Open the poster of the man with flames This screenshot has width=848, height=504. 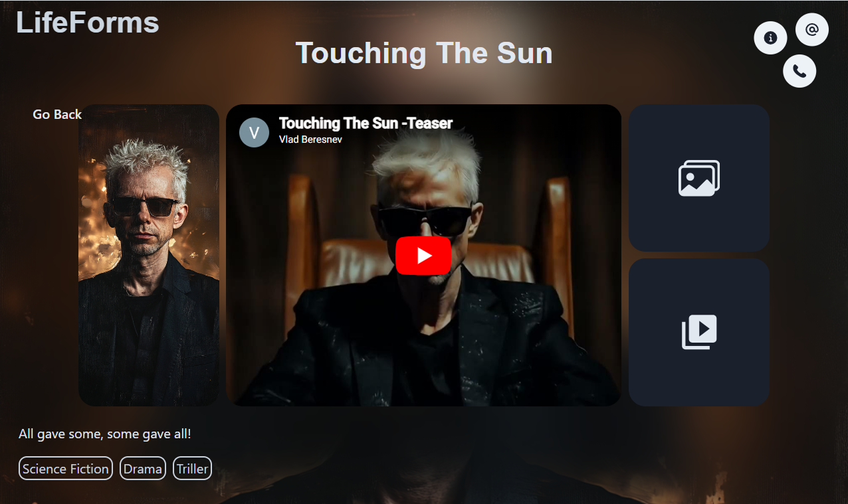[149, 255]
